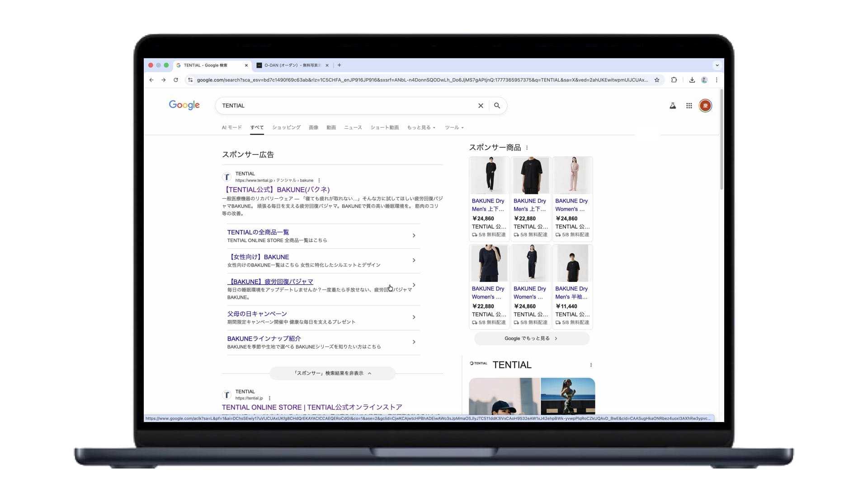Viewport: 868px width, 488px height.
Task: Open the 【BAKUNE】疲労回復パジャマ sitelink
Action: point(270,282)
